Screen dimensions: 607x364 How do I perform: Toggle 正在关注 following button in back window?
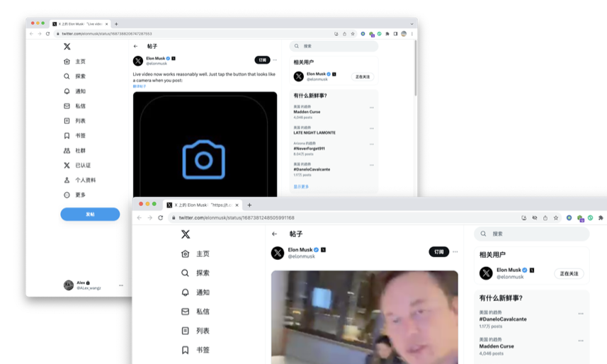click(363, 76)
